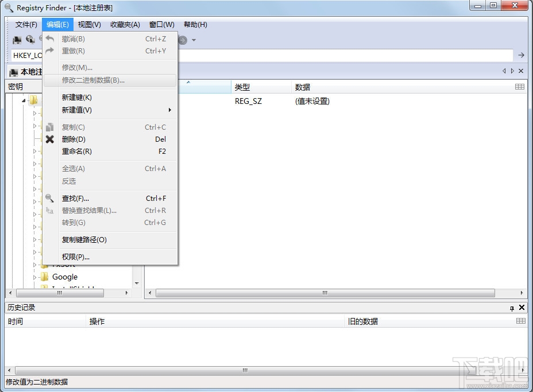Sort entries by the 类型 column header
533x392 pixels.
click(242, 87)
